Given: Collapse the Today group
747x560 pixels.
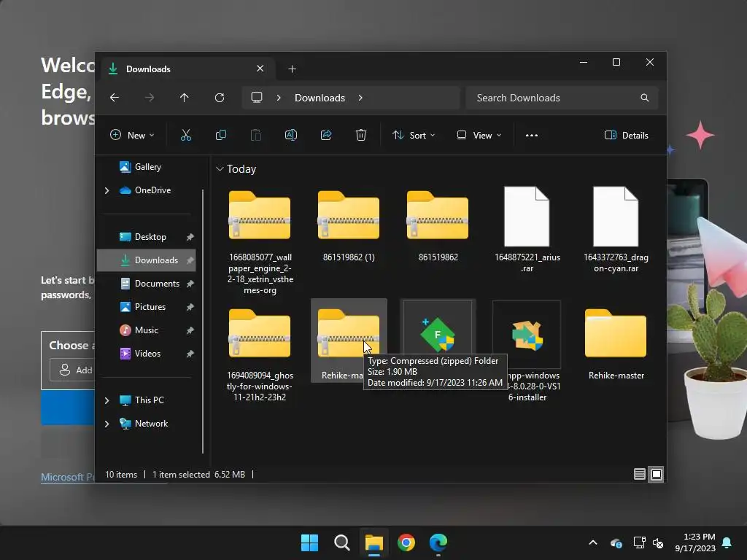Looking at the screenshot, I should coord(220,169).
